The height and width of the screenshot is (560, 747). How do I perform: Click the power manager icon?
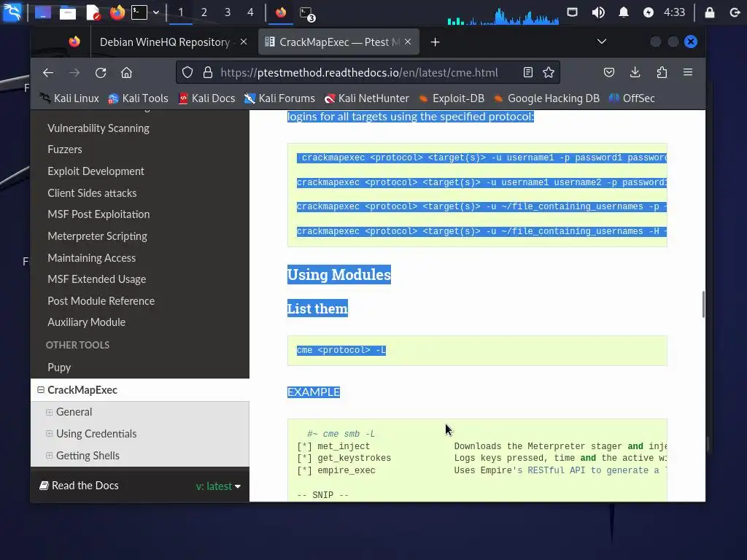[x=648, y=12]
